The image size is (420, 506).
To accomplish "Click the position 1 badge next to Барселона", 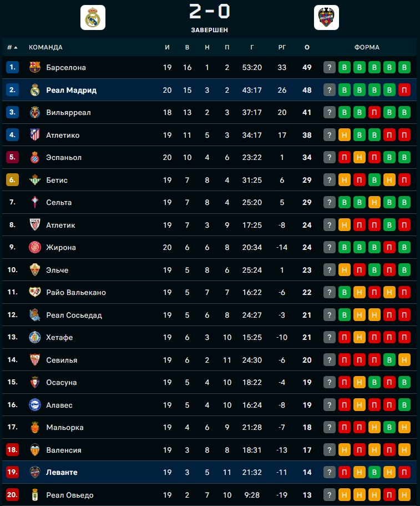I will (12, 68).
